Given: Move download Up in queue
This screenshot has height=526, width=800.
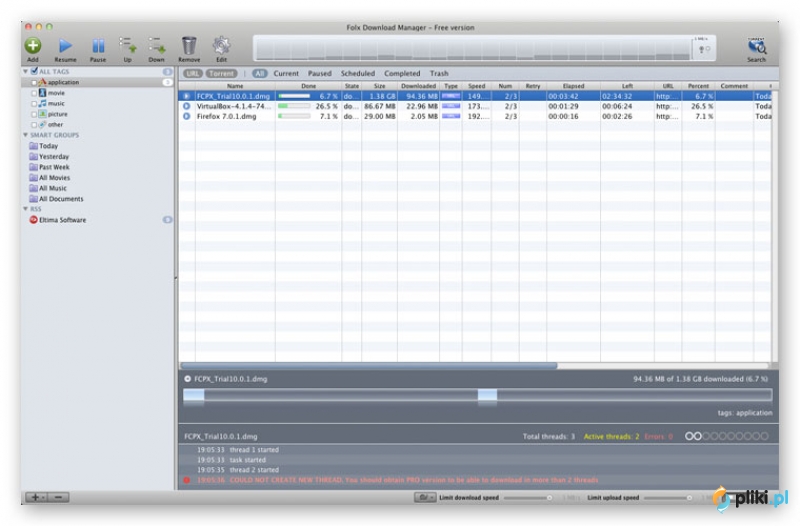Looking at the screenshot, I should 128,45.
